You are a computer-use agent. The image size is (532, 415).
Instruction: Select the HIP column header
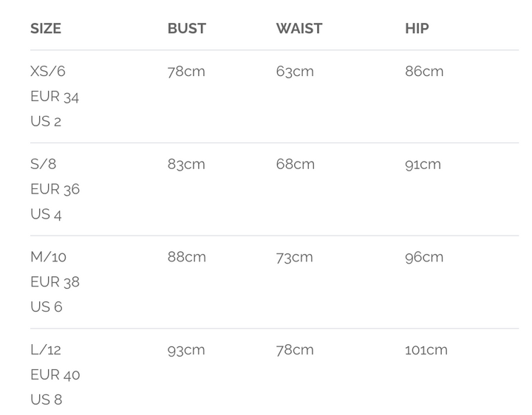coord(417,29)
